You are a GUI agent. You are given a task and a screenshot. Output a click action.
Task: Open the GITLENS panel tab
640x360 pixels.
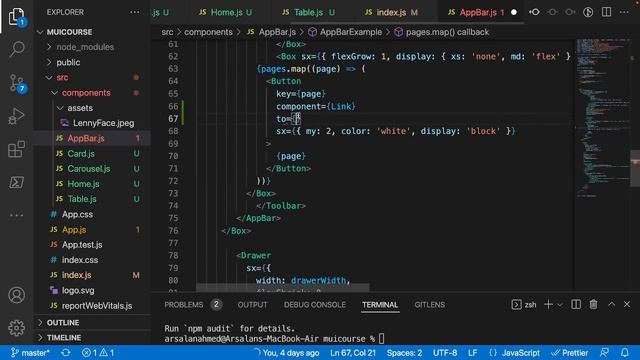click(429, 305)
